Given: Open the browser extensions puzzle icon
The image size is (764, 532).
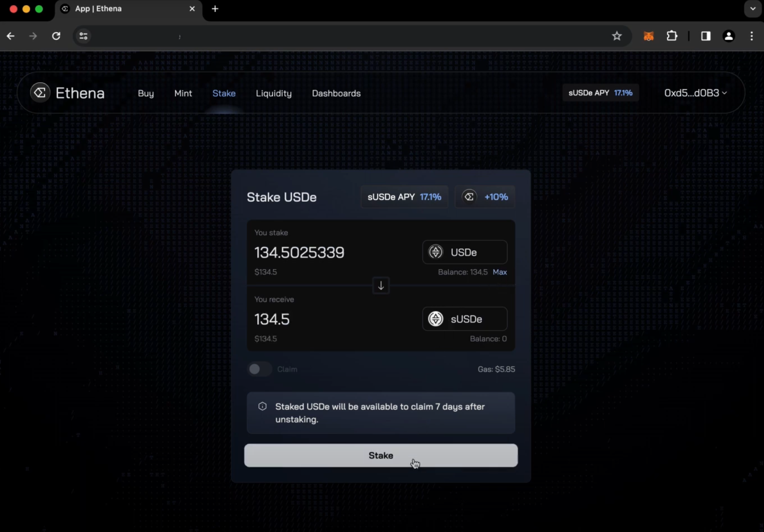Looking at the screenshot, I should click(672, 36).
